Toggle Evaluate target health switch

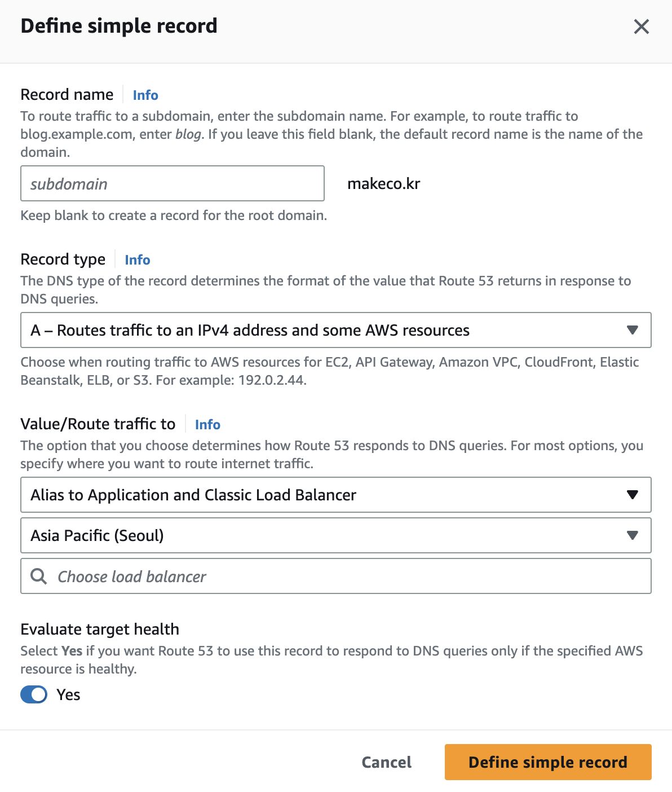34,694
